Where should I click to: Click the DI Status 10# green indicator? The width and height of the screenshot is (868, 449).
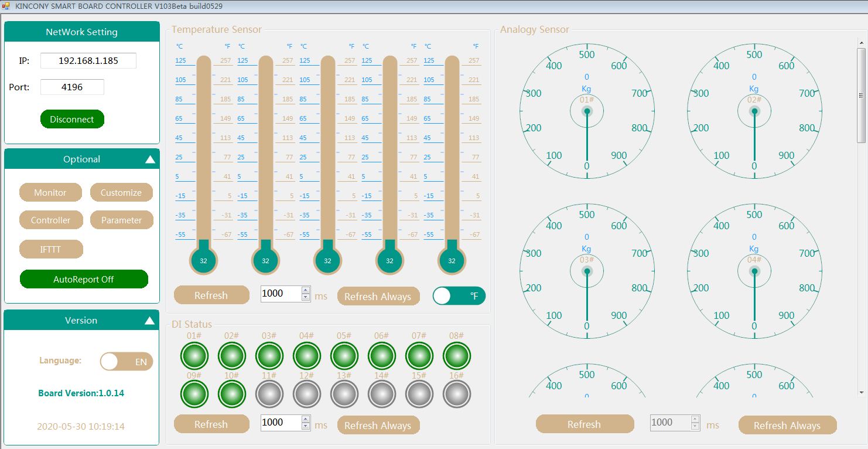232,394
